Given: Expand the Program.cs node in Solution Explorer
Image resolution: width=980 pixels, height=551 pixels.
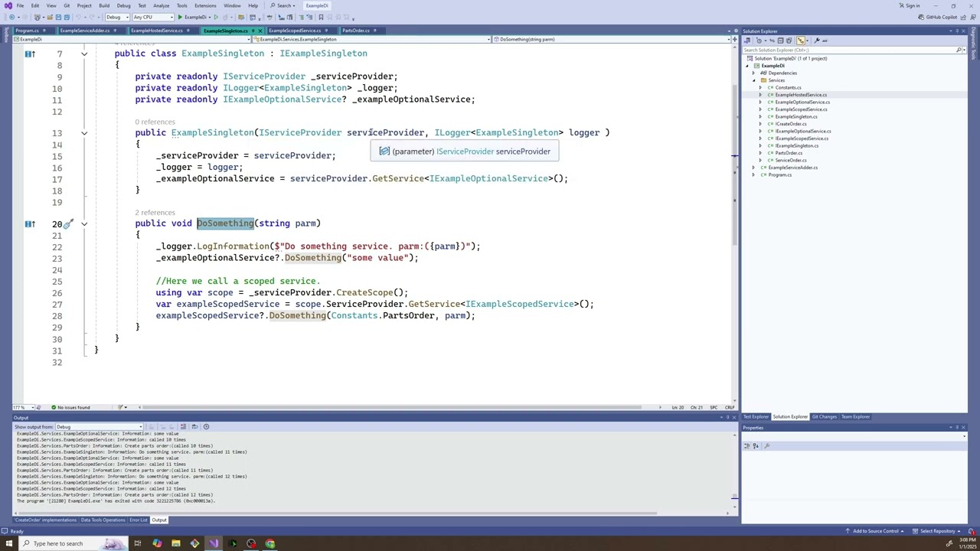Looking at the screenshot, I should (x=753, y=175).
